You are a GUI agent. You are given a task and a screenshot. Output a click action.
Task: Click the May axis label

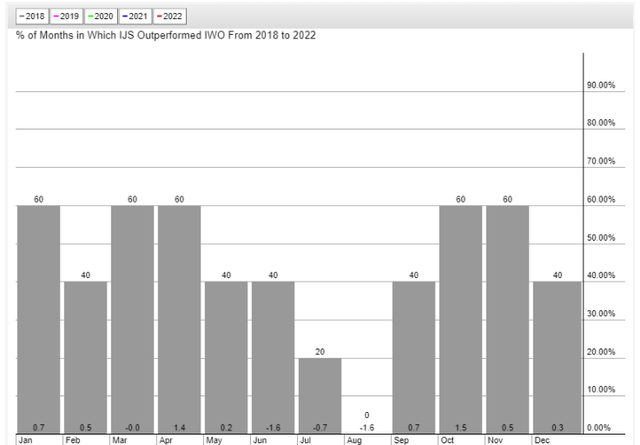tap(214, 440)
